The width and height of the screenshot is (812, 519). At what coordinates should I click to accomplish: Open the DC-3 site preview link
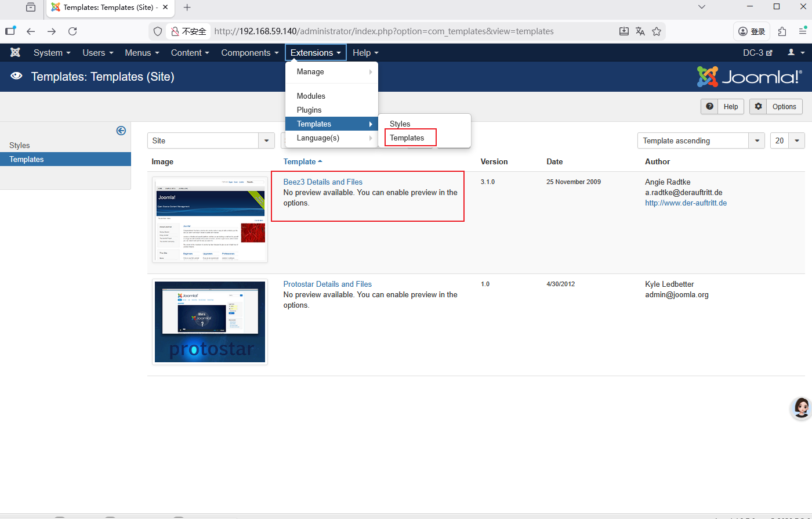758,53
